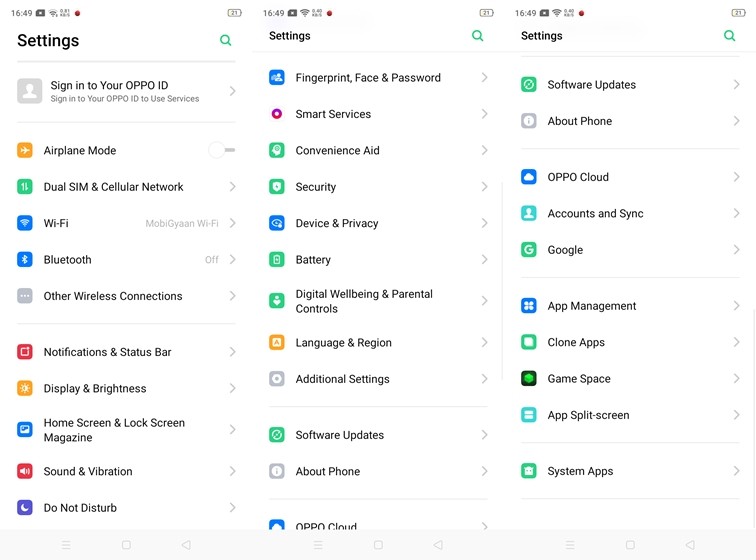
Task: Tap the Notifications & Status Bar icon
Action: click(25, 352)
